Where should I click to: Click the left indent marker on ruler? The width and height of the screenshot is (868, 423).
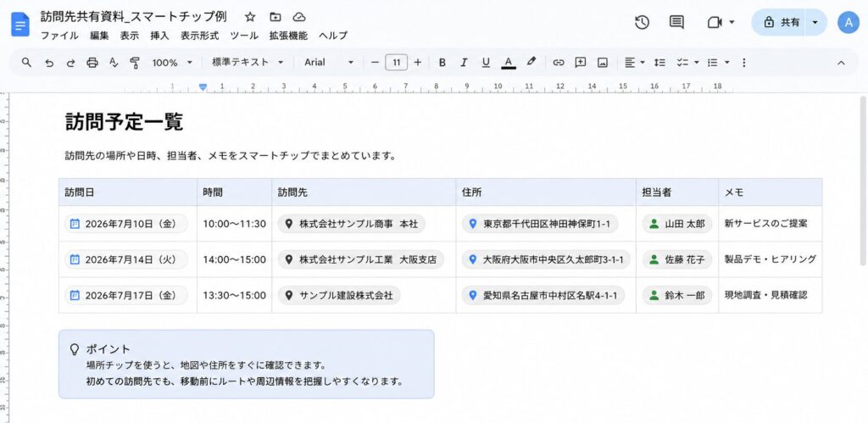pos(203,87)
